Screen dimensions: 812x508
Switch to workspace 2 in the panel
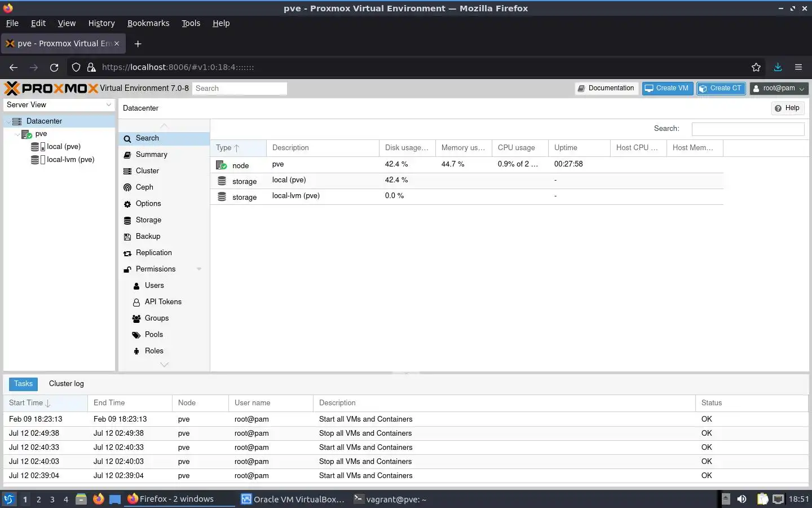[38, 500]
